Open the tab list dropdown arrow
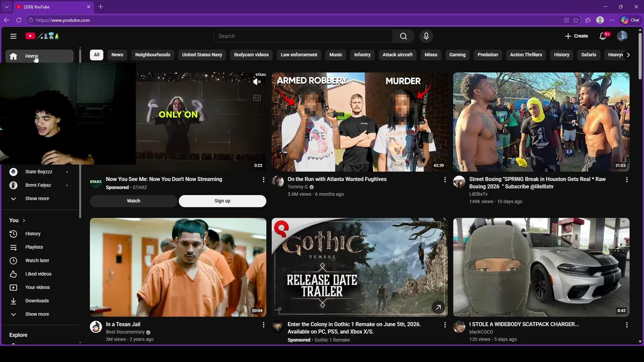Screen dimensions: 644x362 point(7,7)
